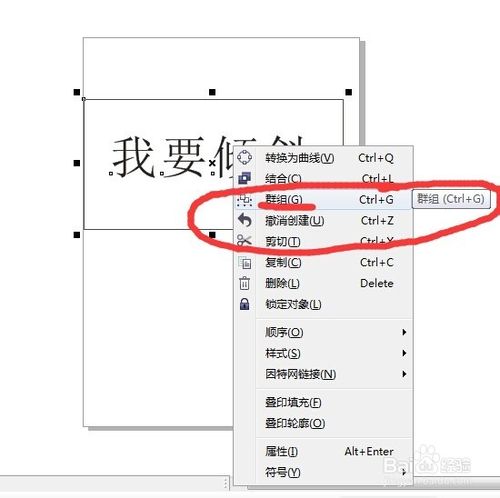Click the Alt+Enter shortcut text
The image size is (500, 498).
point(369,451)
